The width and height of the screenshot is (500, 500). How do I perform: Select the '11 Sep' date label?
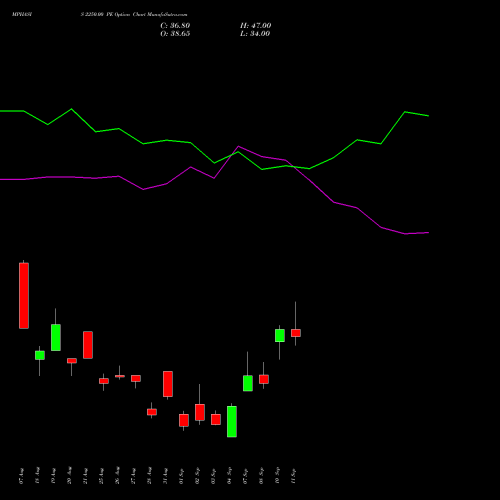tap(293, 476)
